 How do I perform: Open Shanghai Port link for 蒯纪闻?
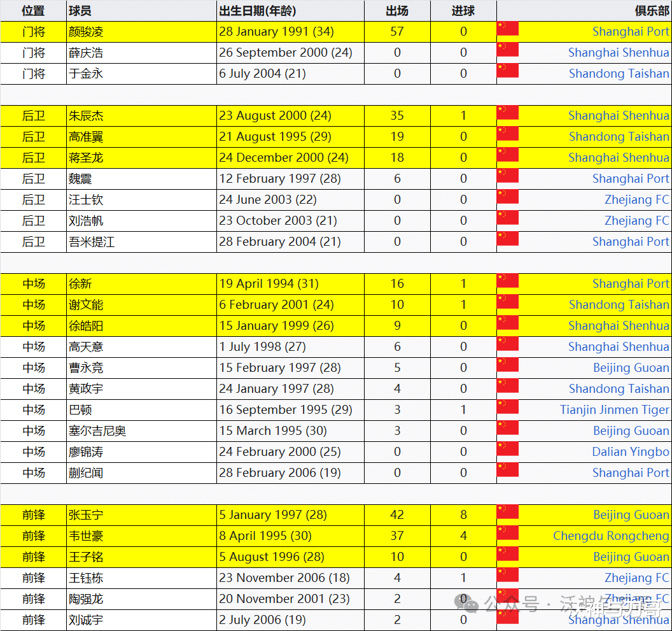click(631, 473)
